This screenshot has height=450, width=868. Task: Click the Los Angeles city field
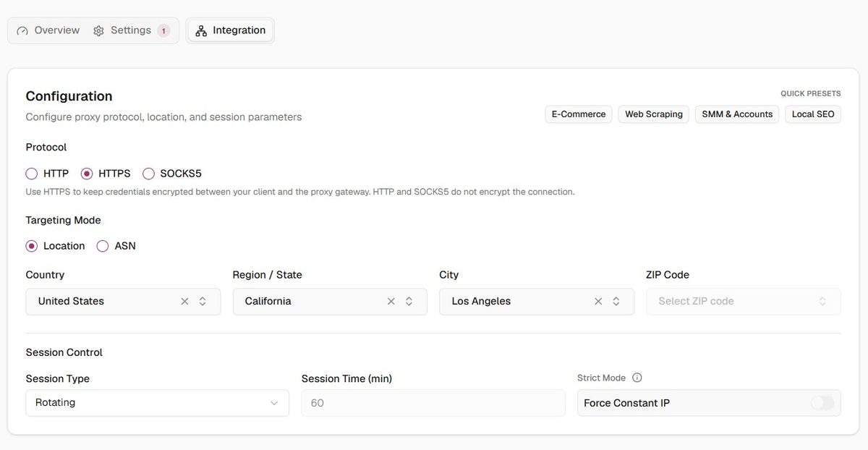point(537,302)
